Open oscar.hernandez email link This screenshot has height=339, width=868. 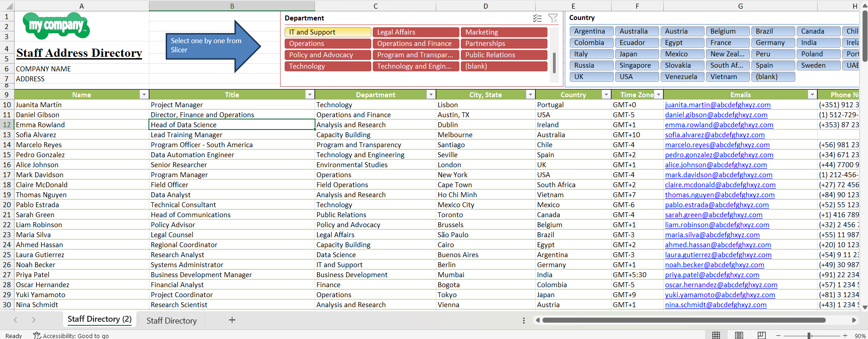pyautogui.click(x=721, y=285)
